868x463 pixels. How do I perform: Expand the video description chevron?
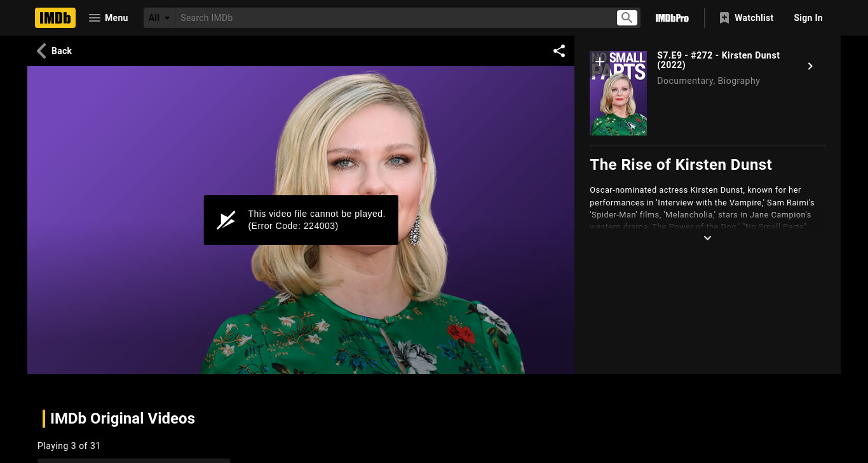707,238
